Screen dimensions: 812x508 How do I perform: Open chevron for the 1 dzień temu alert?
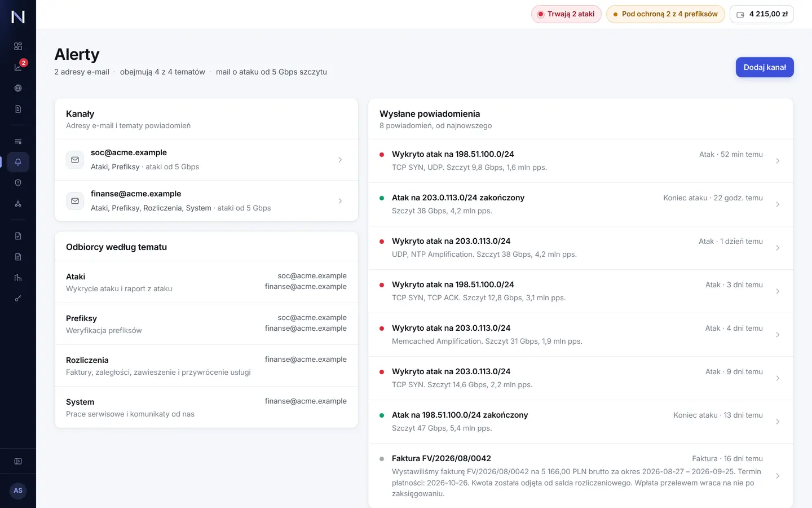tap(778, 248)
